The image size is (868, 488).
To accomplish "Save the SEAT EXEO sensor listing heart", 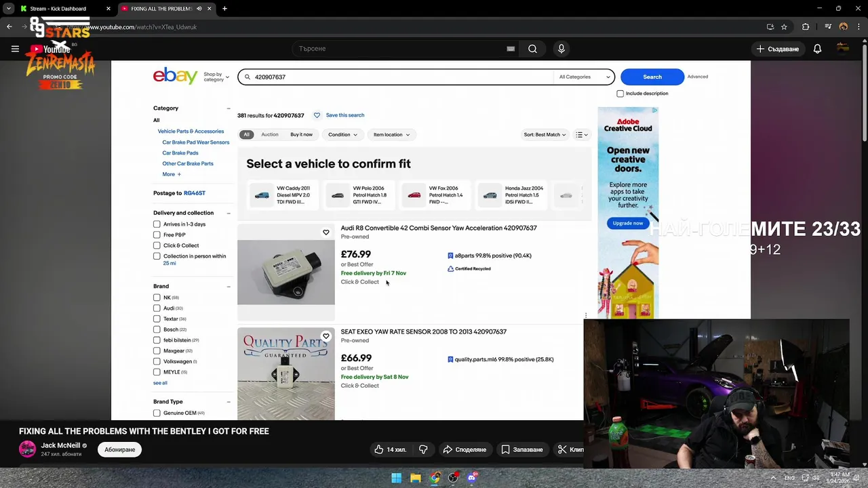I will (x=326, y=336).
